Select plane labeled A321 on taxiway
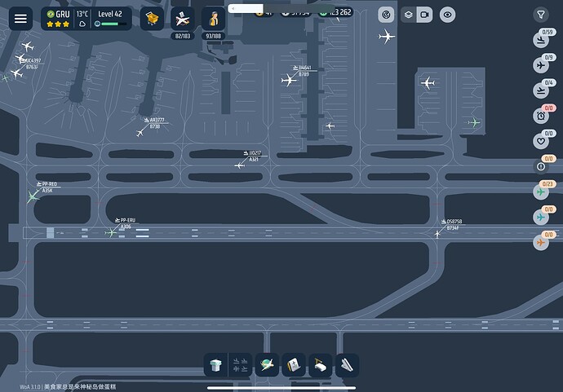 (240, 165)
